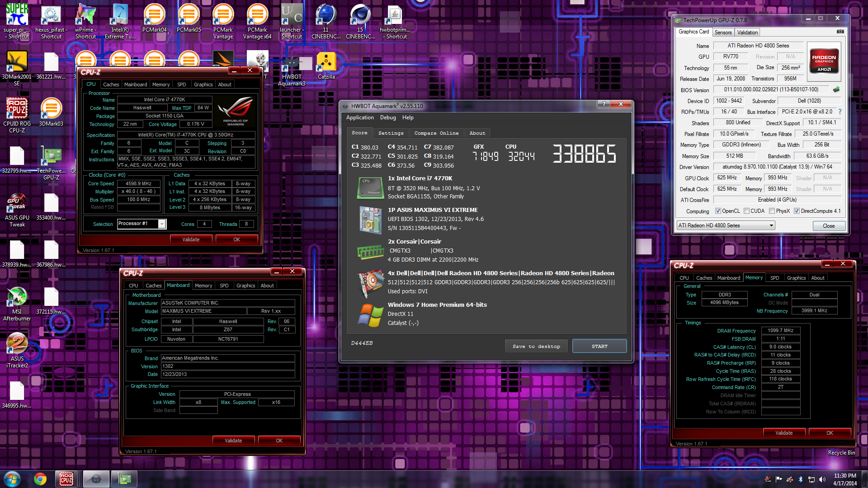Open CPUID ROG CPU-Z desktop icon
868x488 pixels.
17,115
